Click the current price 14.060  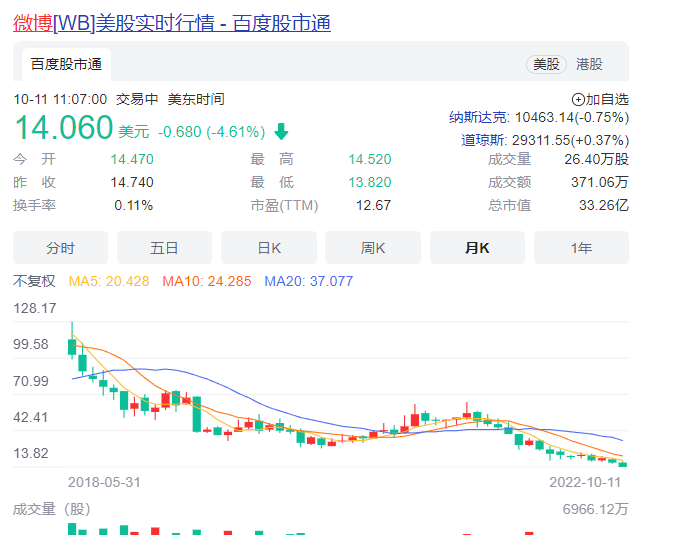(x=64, y=127)
